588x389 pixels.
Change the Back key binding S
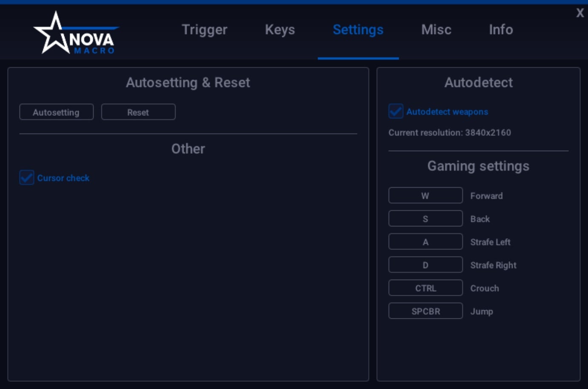tap(426, 218)
